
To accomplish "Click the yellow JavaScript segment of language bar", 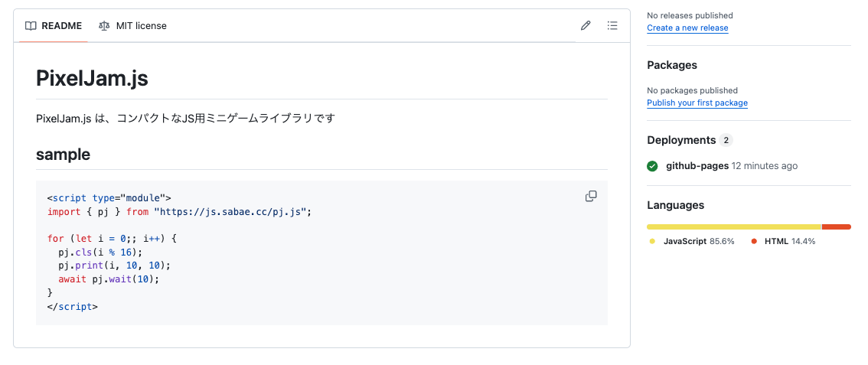I will click(733, 226).
